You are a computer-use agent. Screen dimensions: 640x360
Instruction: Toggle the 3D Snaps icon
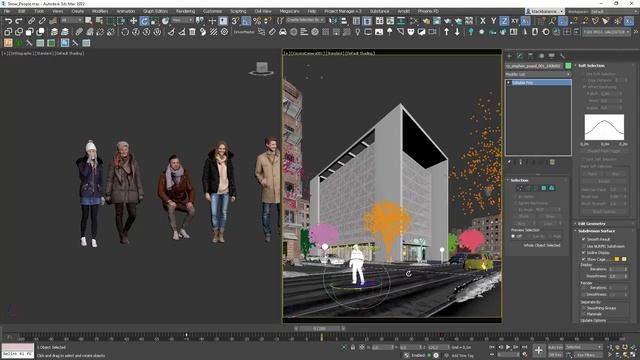[x=235, y=20]
